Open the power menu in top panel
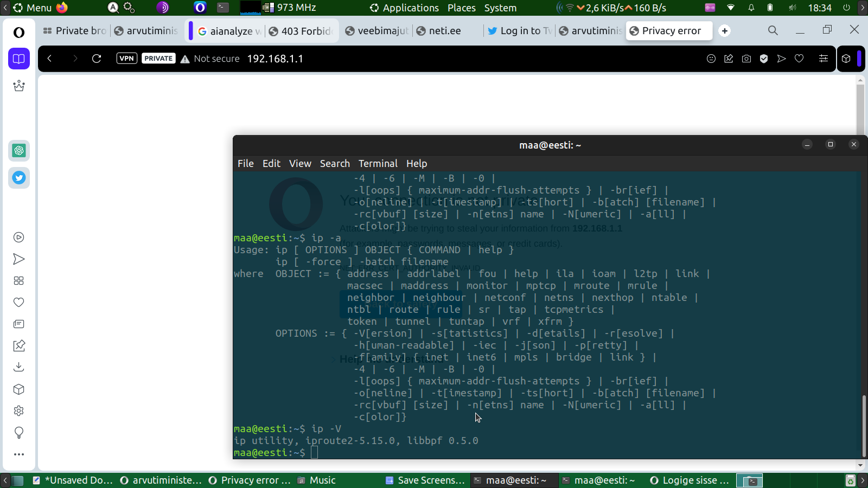Viewport: 868px width, 488px height. (846, 8)
